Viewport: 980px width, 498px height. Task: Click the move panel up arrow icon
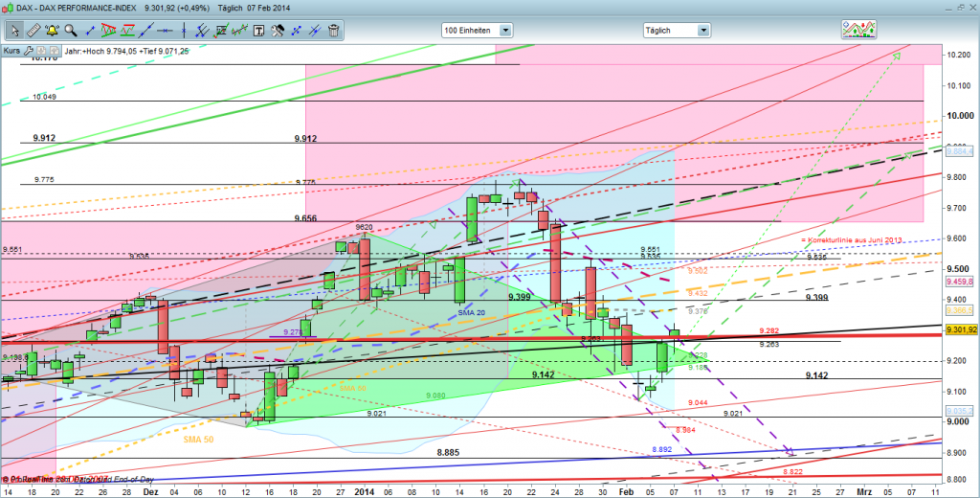point(54,51)
